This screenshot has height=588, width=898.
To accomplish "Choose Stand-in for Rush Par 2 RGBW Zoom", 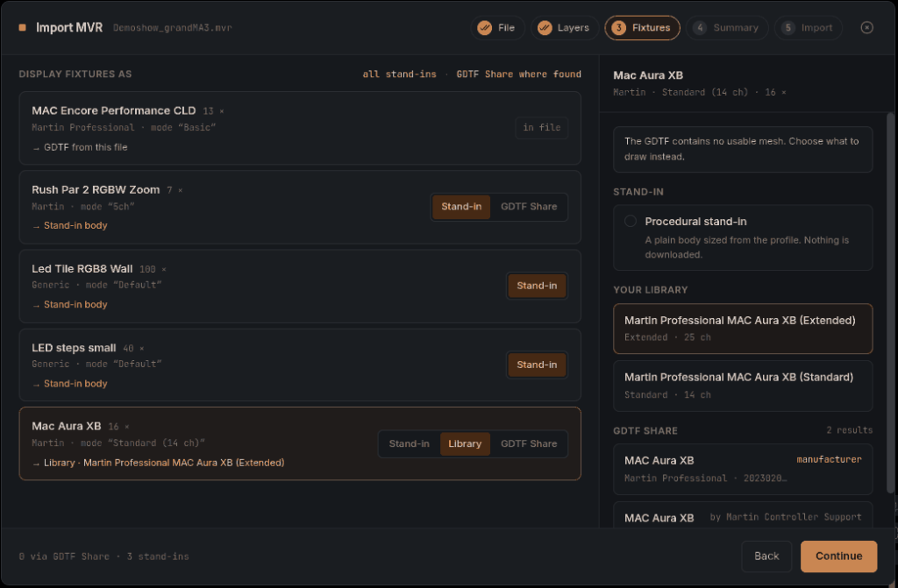I will coord(461,207).
